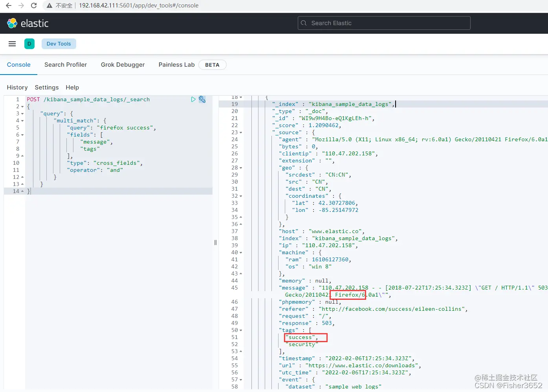Click the clientip 110.47.202.158 line
Viewport: 548px width, 392px height.
click(328, 154)
